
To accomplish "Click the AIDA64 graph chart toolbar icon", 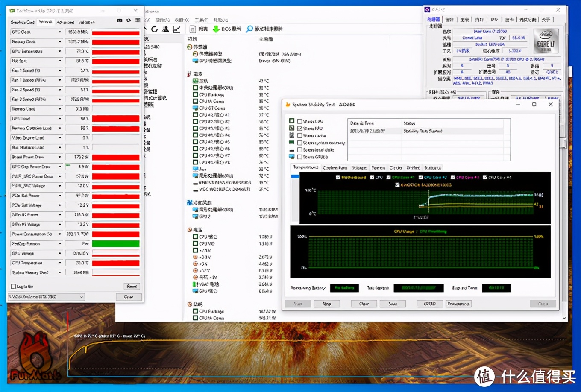I will (x=176, y=29).
